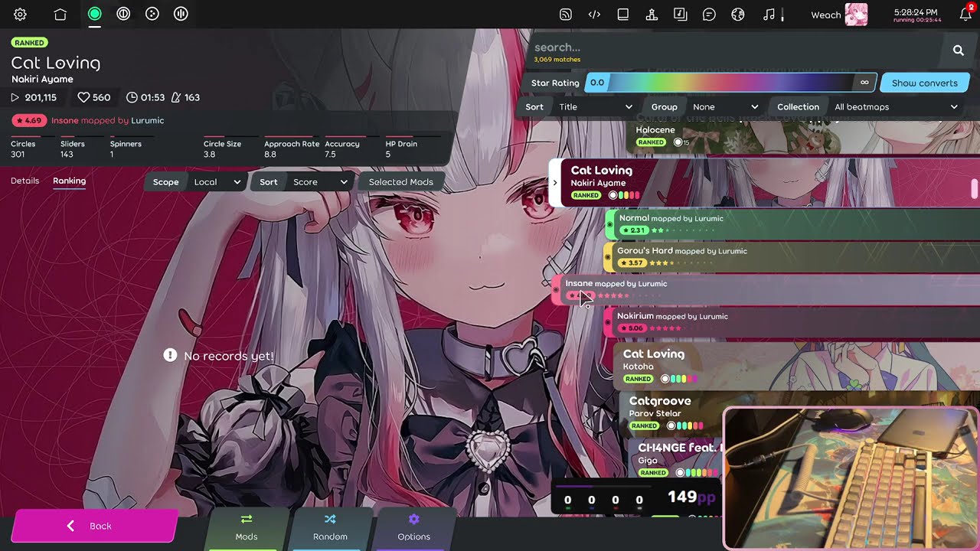Go to the home menu icon
Image resolution: width=980 pixels, height=551 pixels.
[x=60, y=15]
